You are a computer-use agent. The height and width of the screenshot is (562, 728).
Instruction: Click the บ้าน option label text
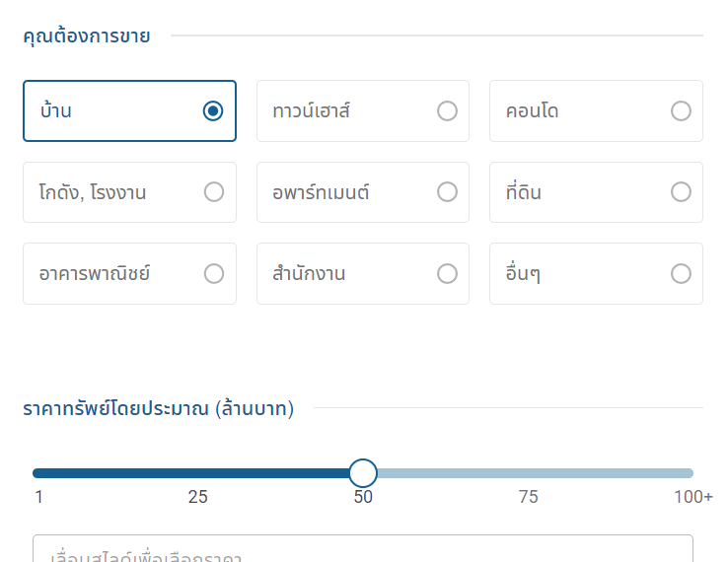point(56,111)
